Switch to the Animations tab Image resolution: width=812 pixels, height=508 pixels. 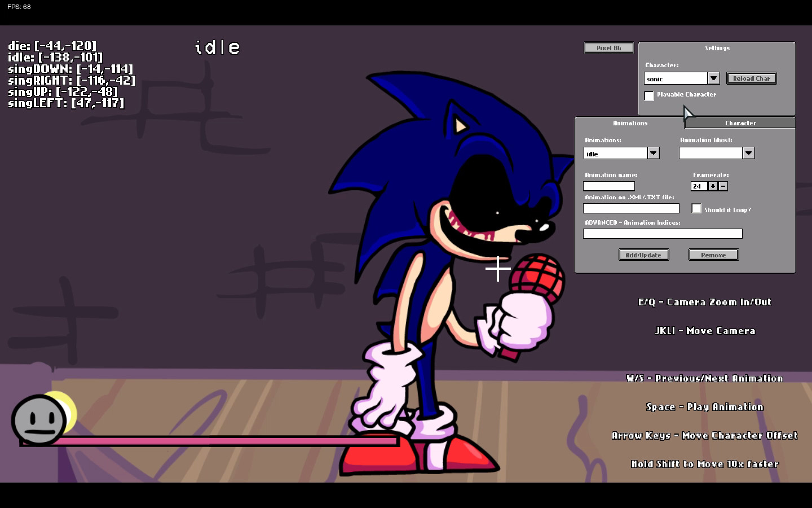(x=630, y=122)
